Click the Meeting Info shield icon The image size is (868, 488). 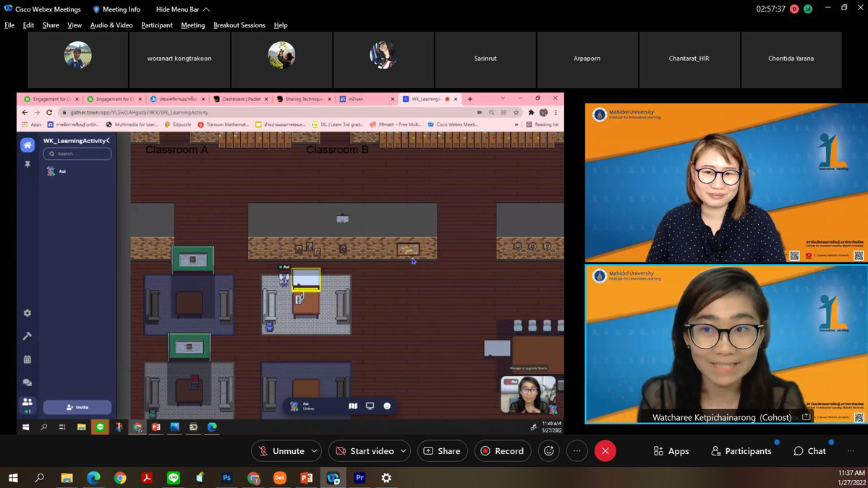point(96,9)
